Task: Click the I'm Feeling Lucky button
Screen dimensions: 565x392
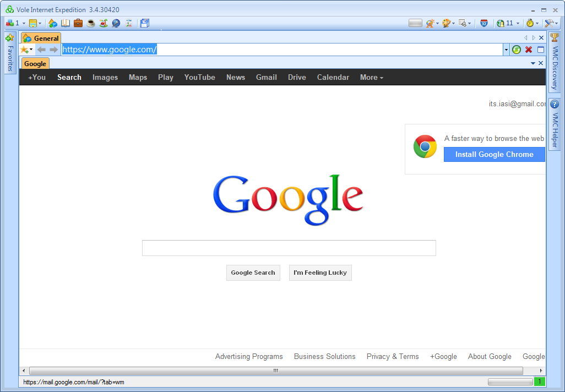Action: [x=320, y=273]
